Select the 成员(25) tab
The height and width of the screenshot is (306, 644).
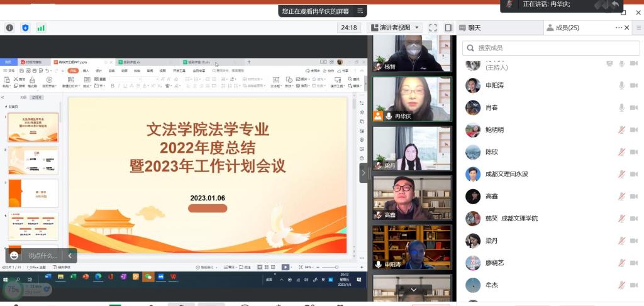tap(563, 28)
